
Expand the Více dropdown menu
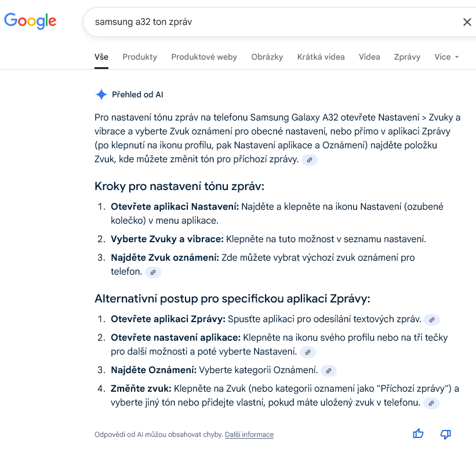point(446,57)
